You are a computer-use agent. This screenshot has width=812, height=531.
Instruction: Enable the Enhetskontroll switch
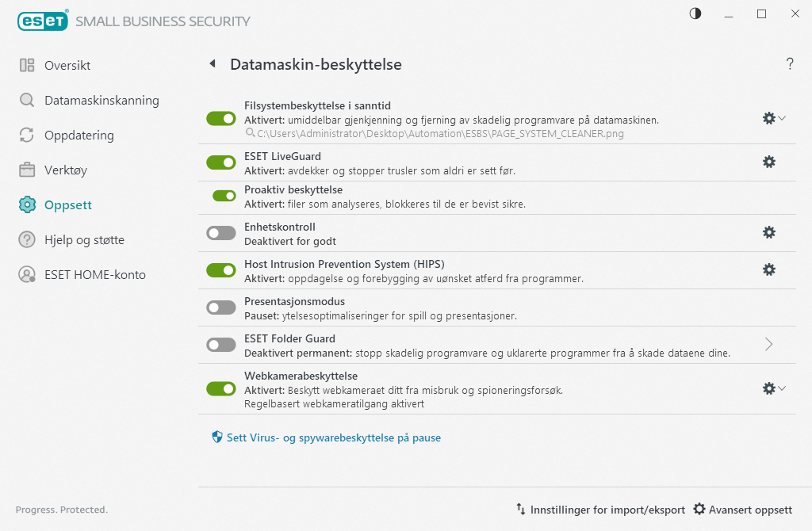pos(221,232)
